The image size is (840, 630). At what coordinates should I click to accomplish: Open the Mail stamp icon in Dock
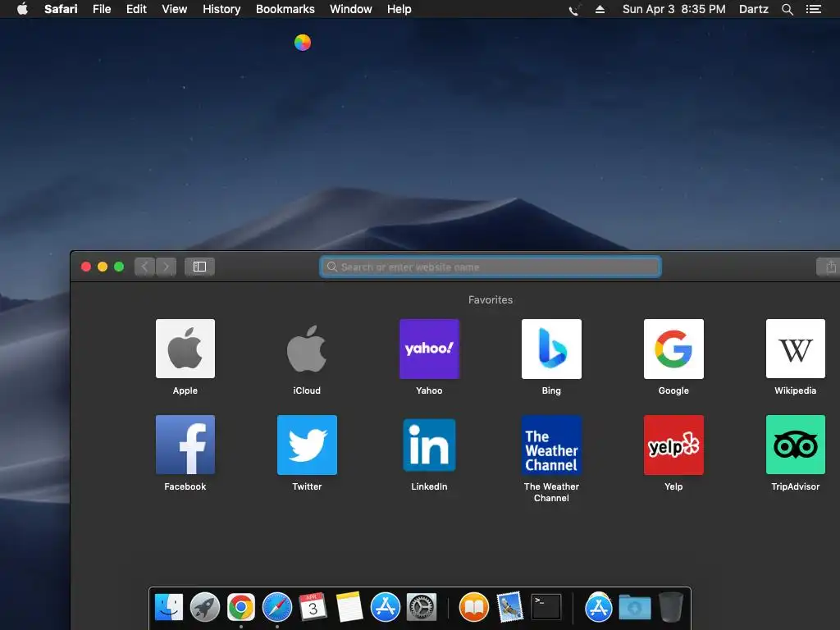[x=509, y=607]
